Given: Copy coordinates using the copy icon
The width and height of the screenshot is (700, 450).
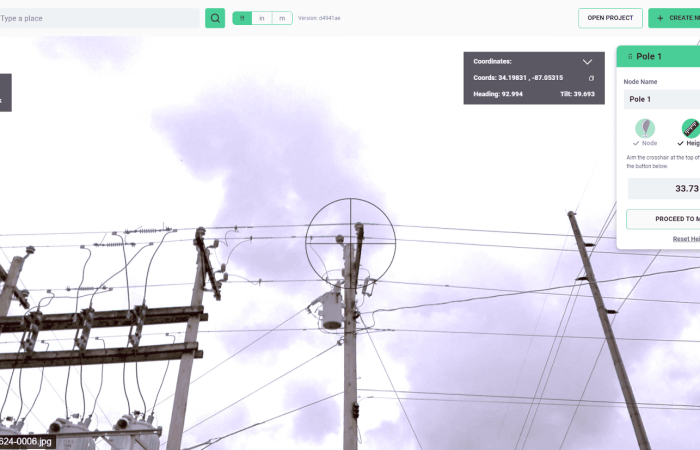Looking at the screenshot, I should point(591,78).
